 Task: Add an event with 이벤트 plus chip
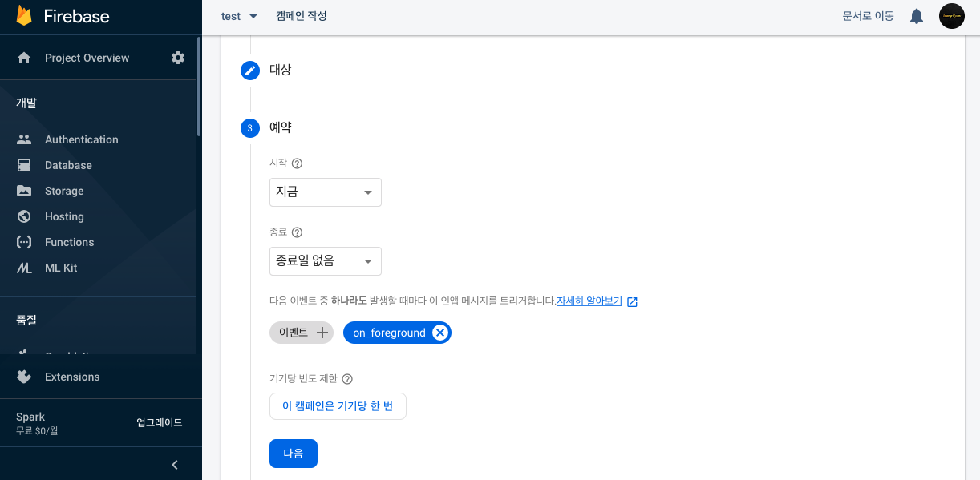coord(302,333)
